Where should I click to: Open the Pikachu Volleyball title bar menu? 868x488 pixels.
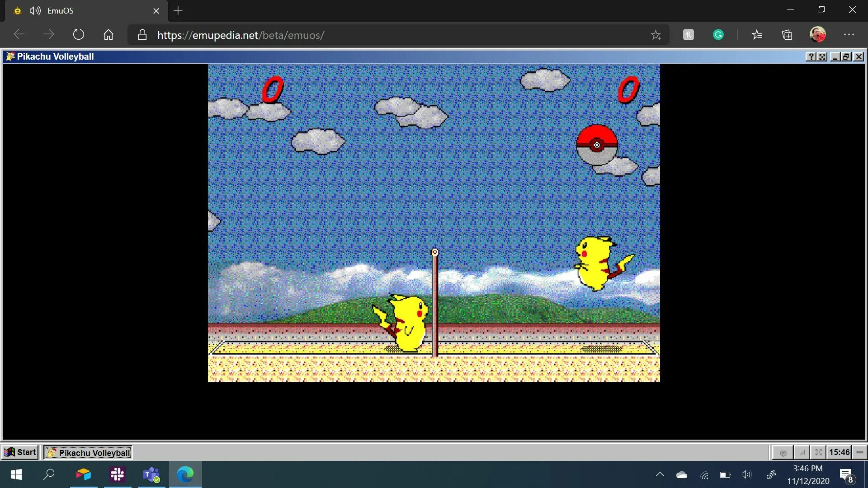(x=10, y=56)
